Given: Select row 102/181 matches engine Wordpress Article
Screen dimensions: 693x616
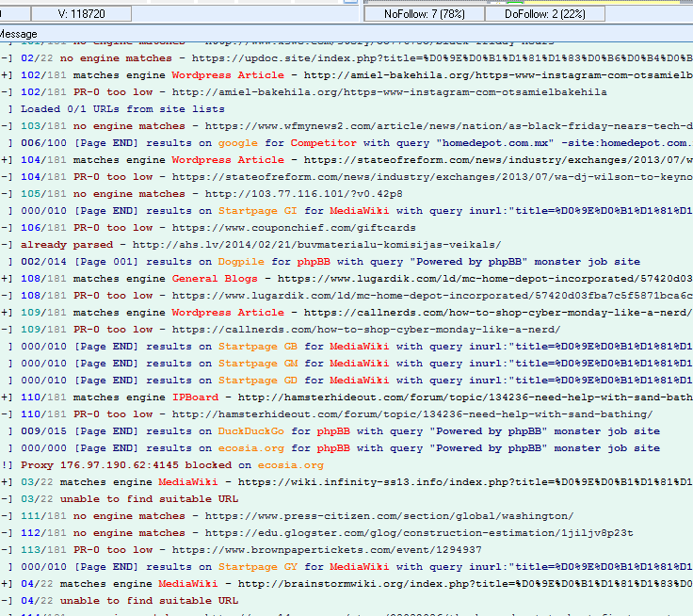Looking at the screenshot, I should [x=346, y=75].
